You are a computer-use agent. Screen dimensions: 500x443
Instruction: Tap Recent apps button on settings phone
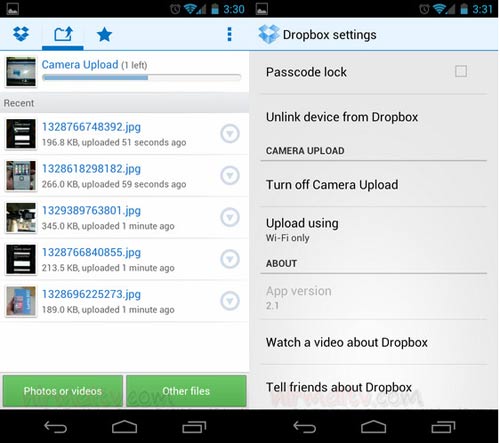point(443,427)
